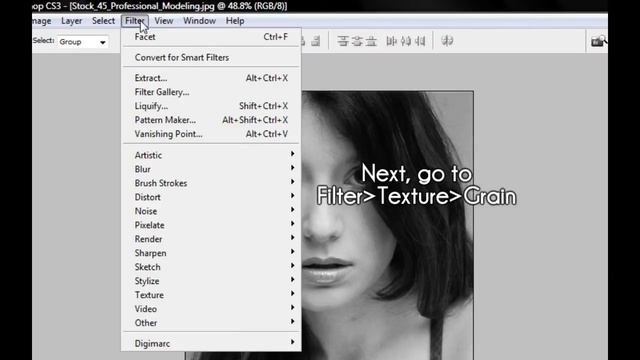This screenshot has height=360, width=640.
Task: Expand the Blur filter submenu
Action: pos(211,169)
